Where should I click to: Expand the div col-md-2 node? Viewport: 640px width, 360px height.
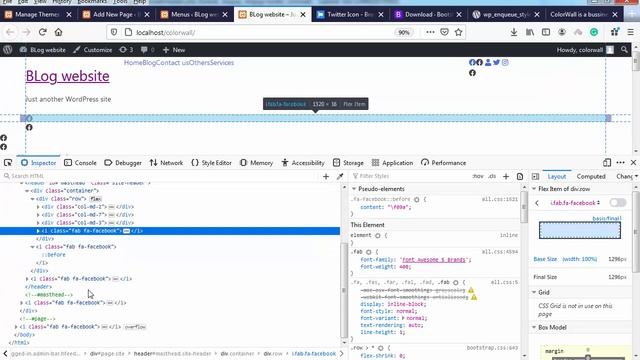(x=38, y=207)
